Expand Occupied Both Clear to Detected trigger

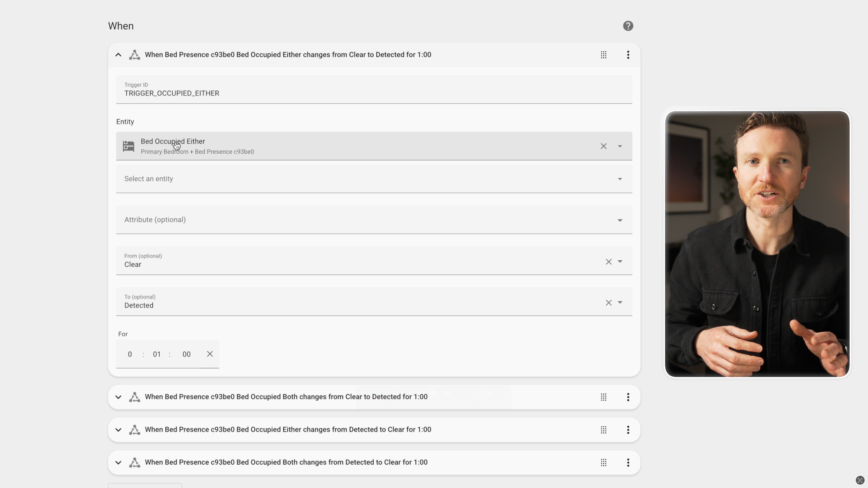tap(118, 397)
